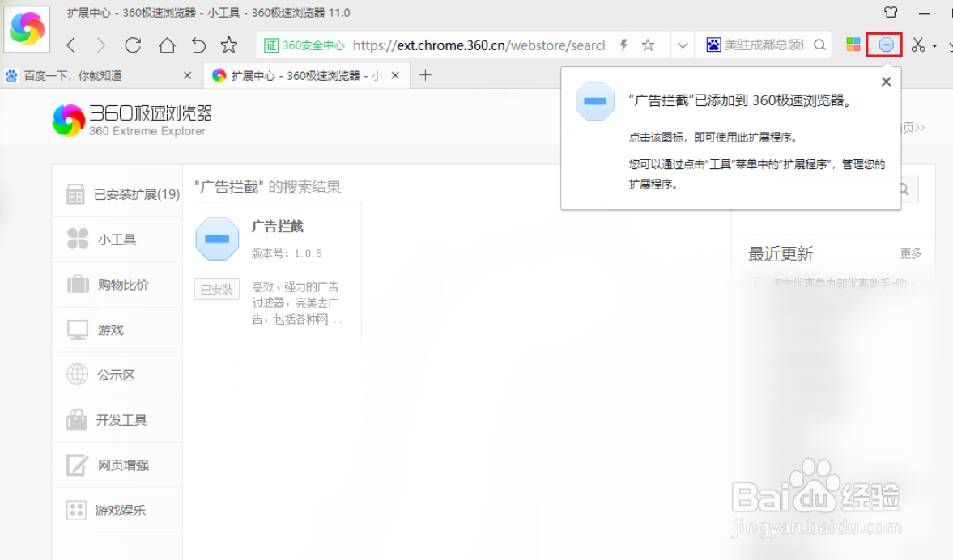Click the 广告拦截 extension toolbar icon
Screen dimensions: 953x560
coord(886,45)
